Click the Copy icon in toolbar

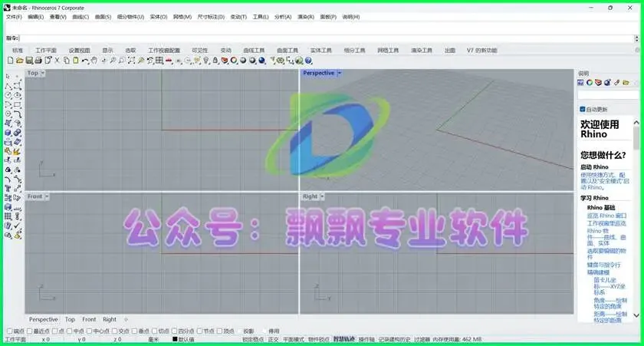point(66,61)
